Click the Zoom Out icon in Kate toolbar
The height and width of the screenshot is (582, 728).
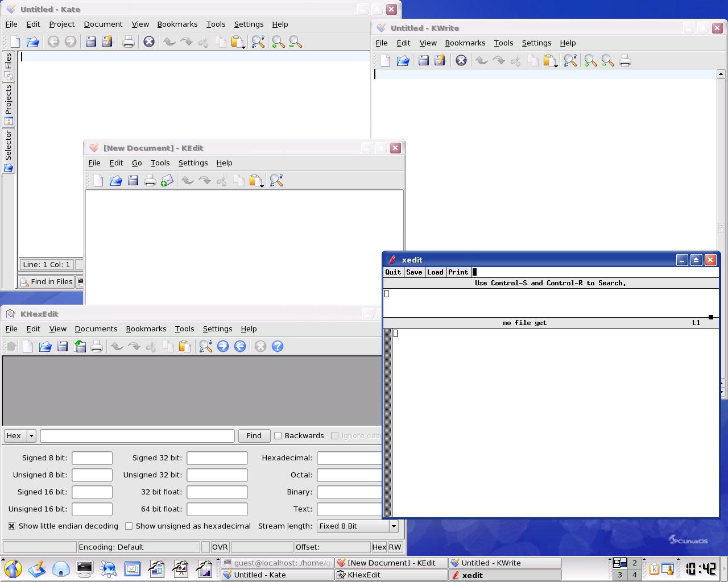pyautogui.click(x=295, y=41)
